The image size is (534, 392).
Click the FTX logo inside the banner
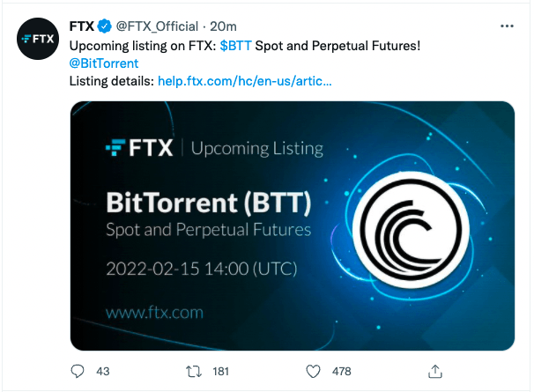[x=140, y=148]
